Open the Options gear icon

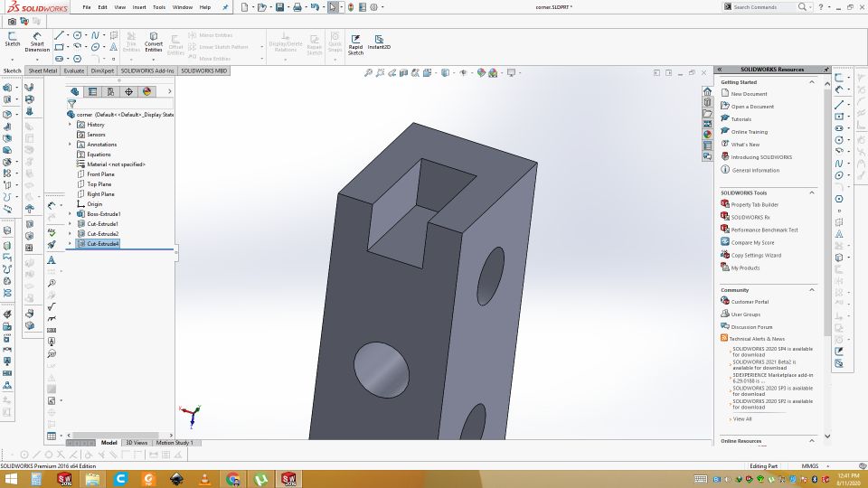click(x=373, y=7)
